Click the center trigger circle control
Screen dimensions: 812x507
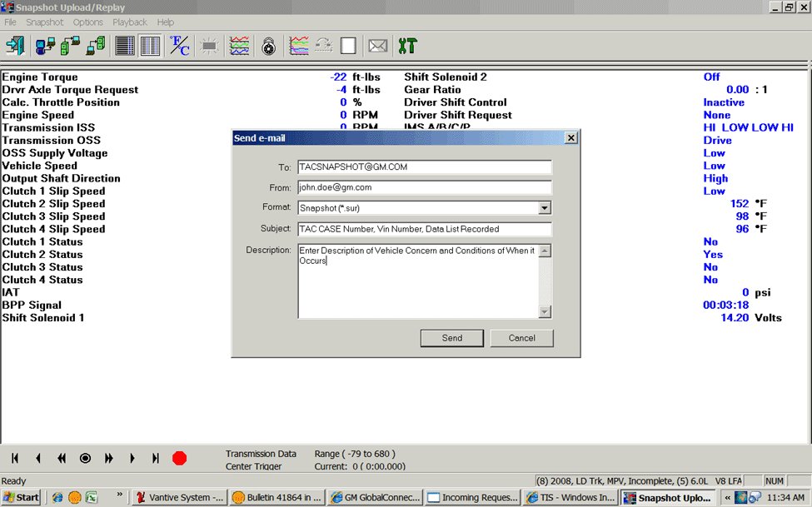pyautogui.click(x=85, y=458)
